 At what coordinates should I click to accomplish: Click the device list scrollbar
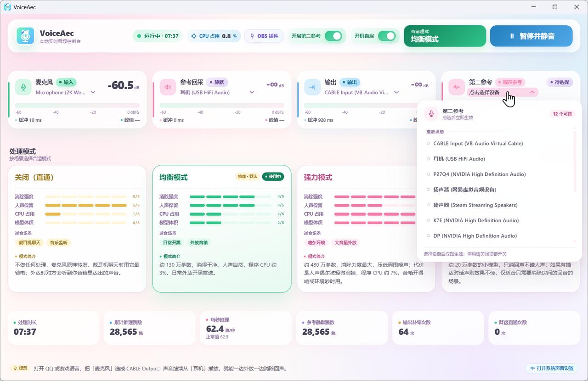pos(575,161)
